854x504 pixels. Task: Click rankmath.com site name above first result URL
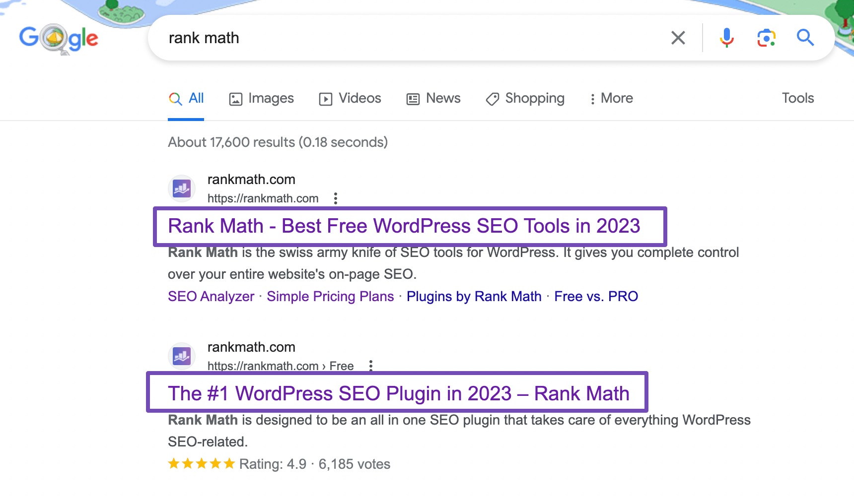251,179
